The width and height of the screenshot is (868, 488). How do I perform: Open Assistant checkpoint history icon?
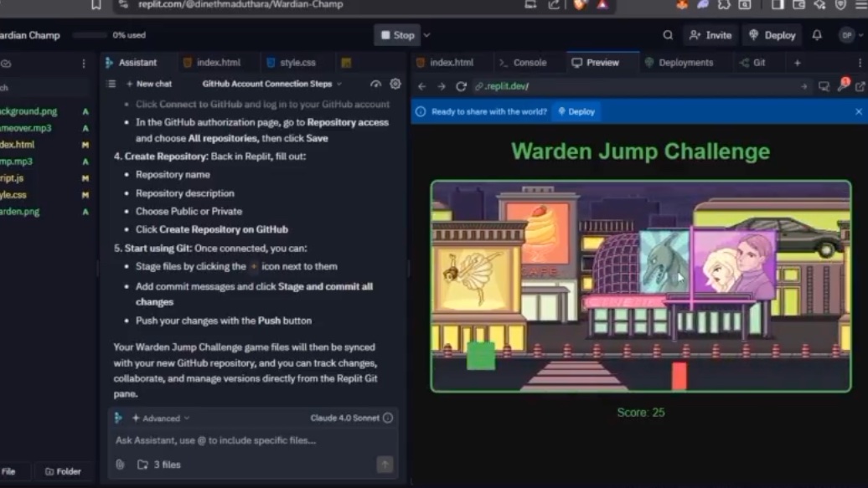pos(375,84)
